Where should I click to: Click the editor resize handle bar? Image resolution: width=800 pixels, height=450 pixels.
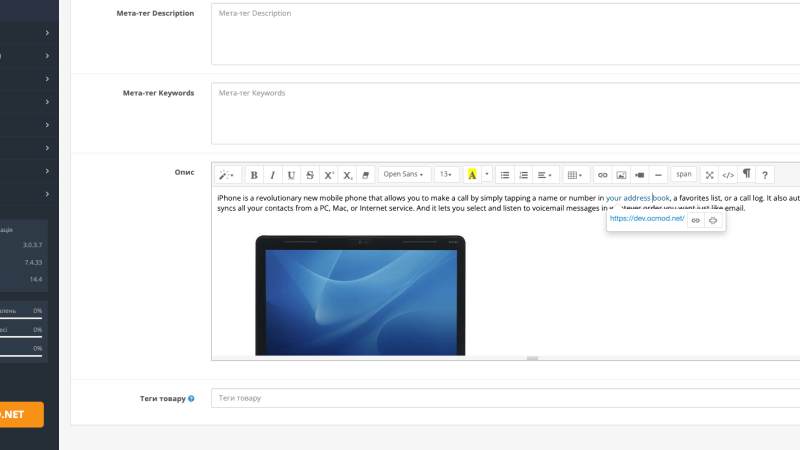click(x=532, y=358)
